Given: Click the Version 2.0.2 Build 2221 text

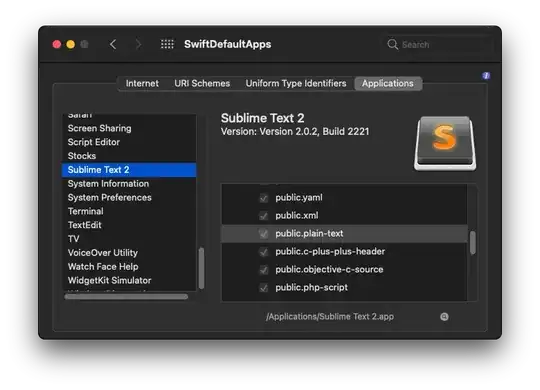Looking at the screenshot, I should [295, 132].
